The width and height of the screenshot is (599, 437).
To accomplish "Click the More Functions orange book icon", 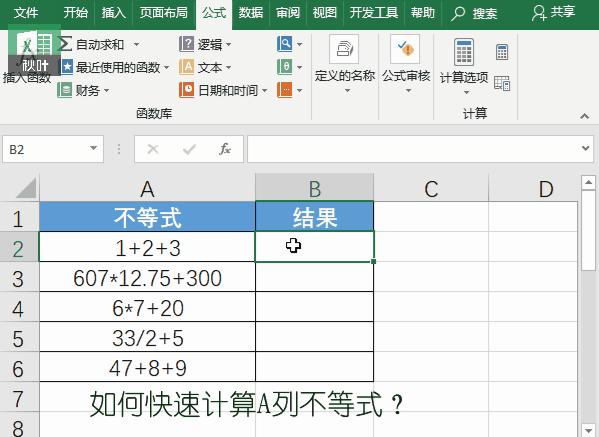I will coord(285,90).
